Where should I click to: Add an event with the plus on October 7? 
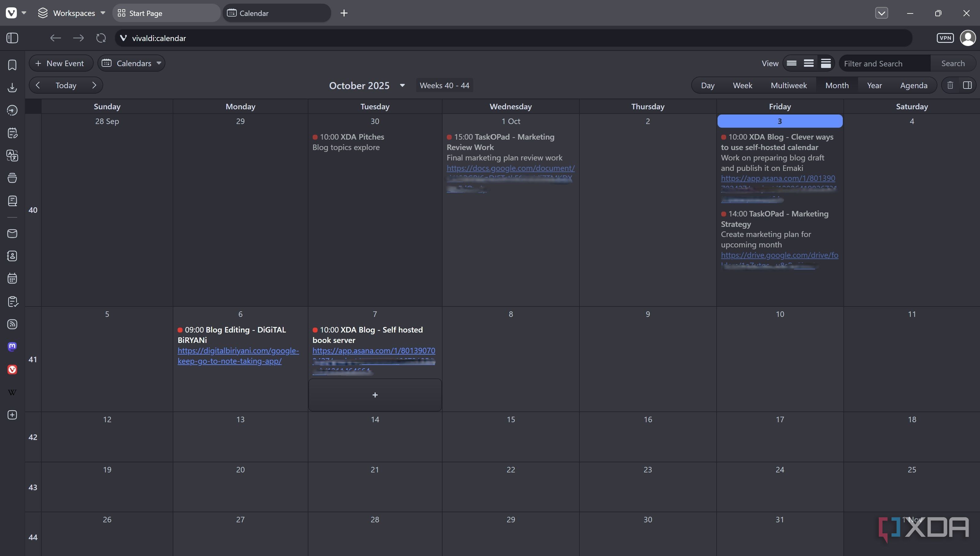click(x=375, y=395)
